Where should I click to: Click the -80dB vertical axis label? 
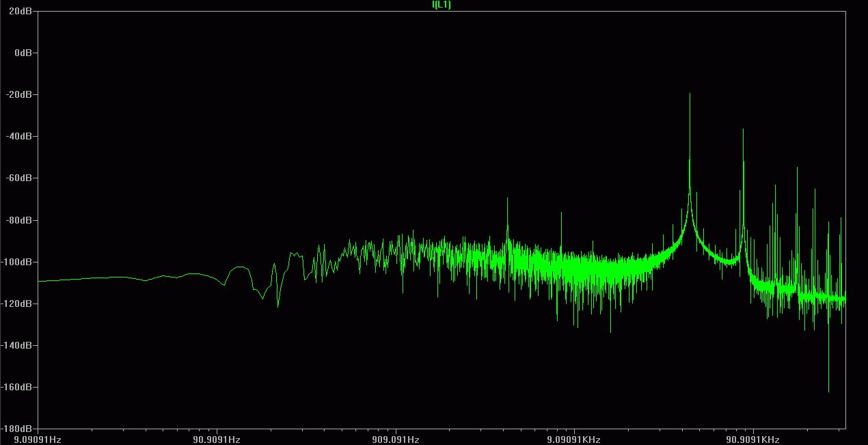click(21, 220)
